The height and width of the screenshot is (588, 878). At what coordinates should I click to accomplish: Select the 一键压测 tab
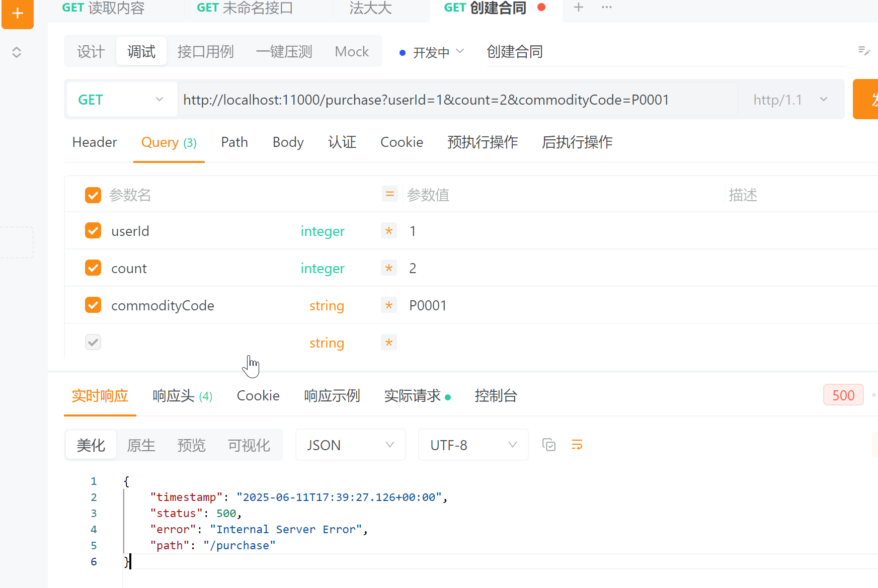(284, 51)
